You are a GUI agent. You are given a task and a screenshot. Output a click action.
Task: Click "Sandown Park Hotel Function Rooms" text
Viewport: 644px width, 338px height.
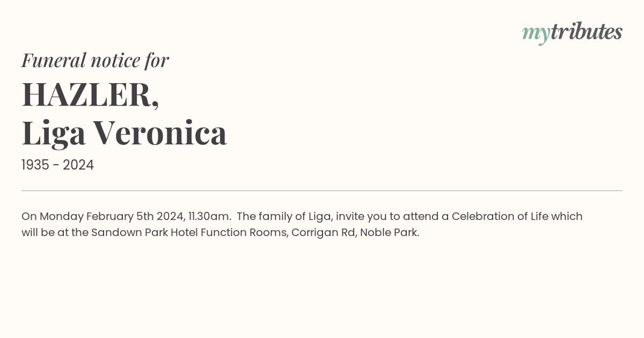[x=189, y=233]
